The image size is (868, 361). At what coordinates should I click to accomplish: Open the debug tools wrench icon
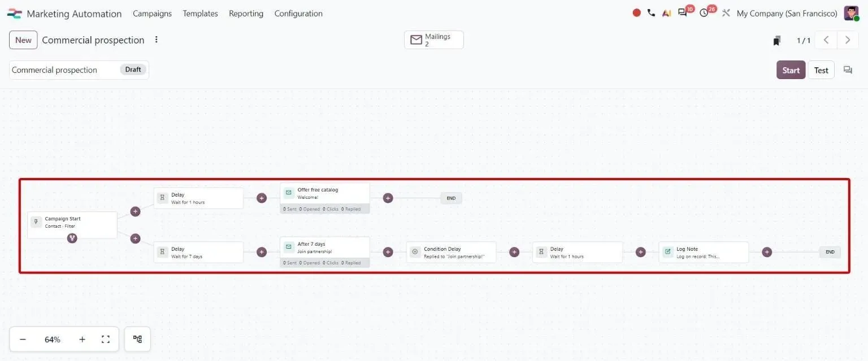726,13
